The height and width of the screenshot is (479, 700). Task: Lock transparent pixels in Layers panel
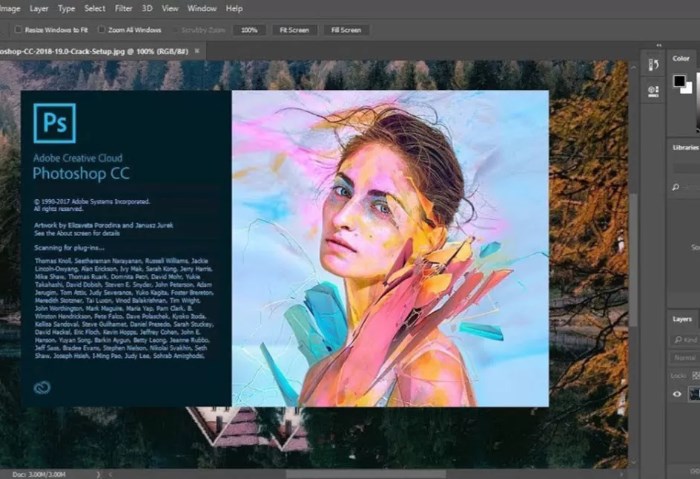coord(696,375)
